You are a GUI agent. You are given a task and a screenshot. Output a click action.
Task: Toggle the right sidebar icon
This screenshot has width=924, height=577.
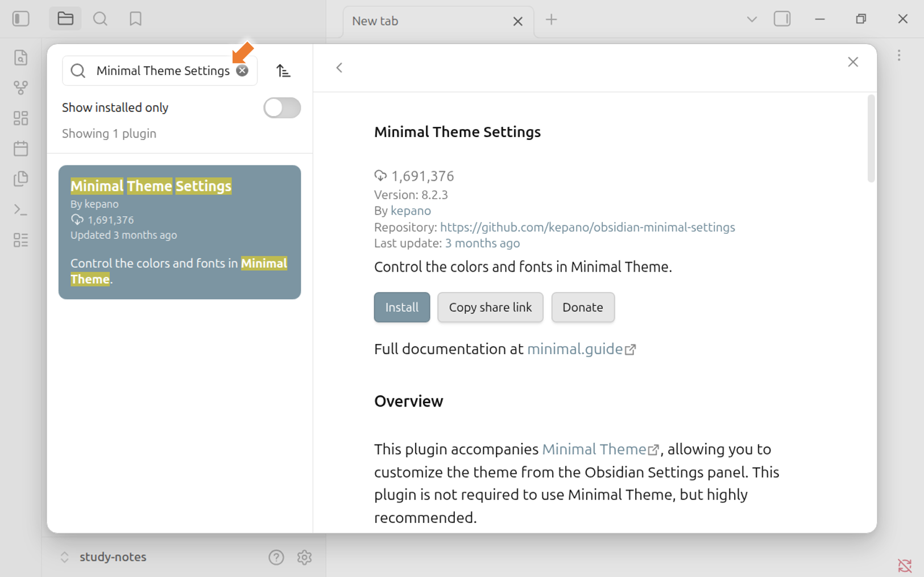pyautogui.click(x=782, y=19)
